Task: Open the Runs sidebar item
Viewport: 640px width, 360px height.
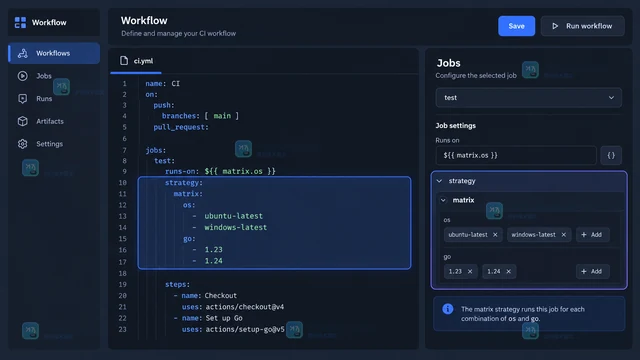Action: [54, 98]
